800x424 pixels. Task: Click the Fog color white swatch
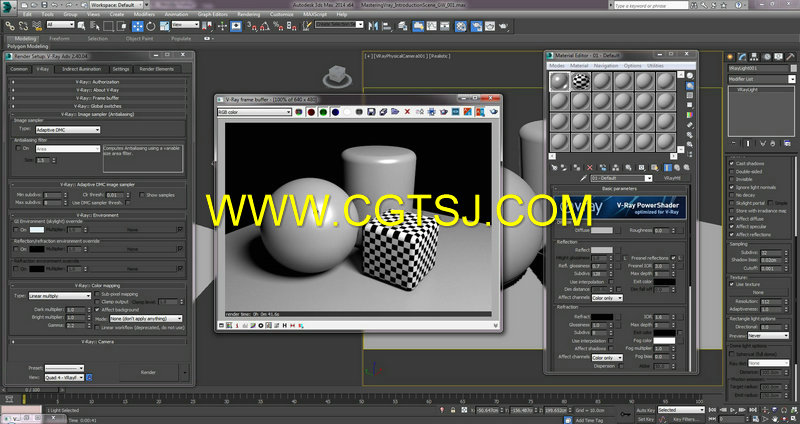point(664,340)
